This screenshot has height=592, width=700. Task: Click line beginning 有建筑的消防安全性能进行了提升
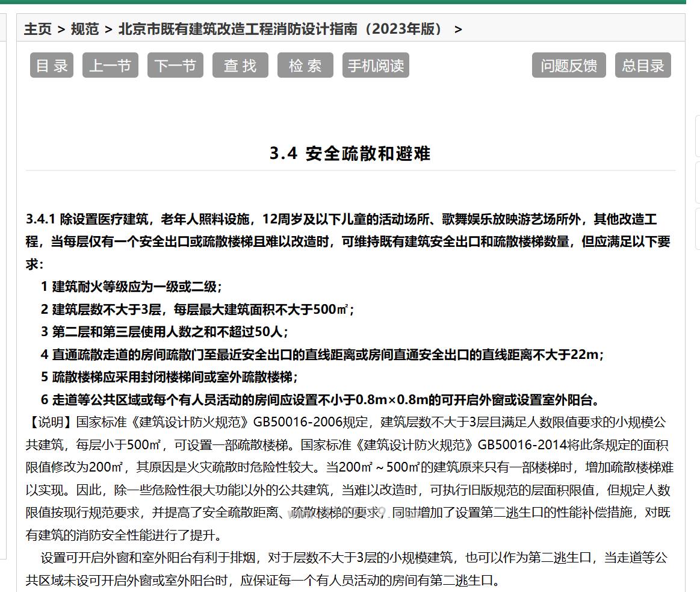click(x=123, y=535)
